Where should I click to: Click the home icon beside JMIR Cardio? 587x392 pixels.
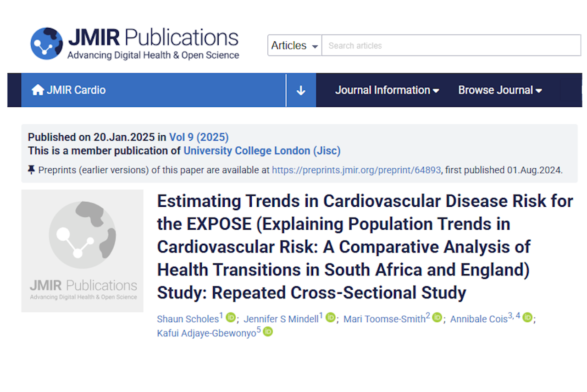[38, 90]
